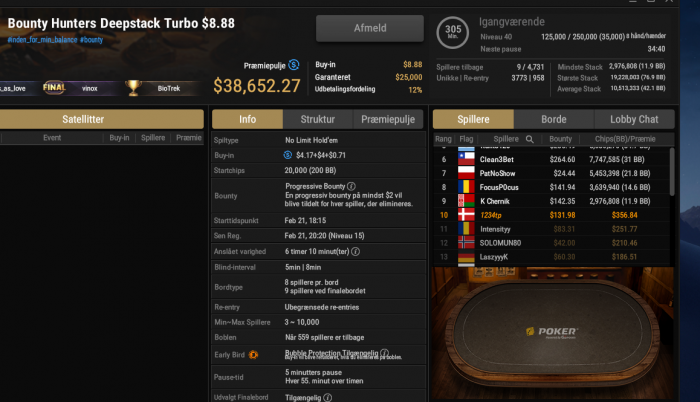This screenshot has height=402, width=700.
Task: Switch to the Borde tab
Action: [554, 119]
